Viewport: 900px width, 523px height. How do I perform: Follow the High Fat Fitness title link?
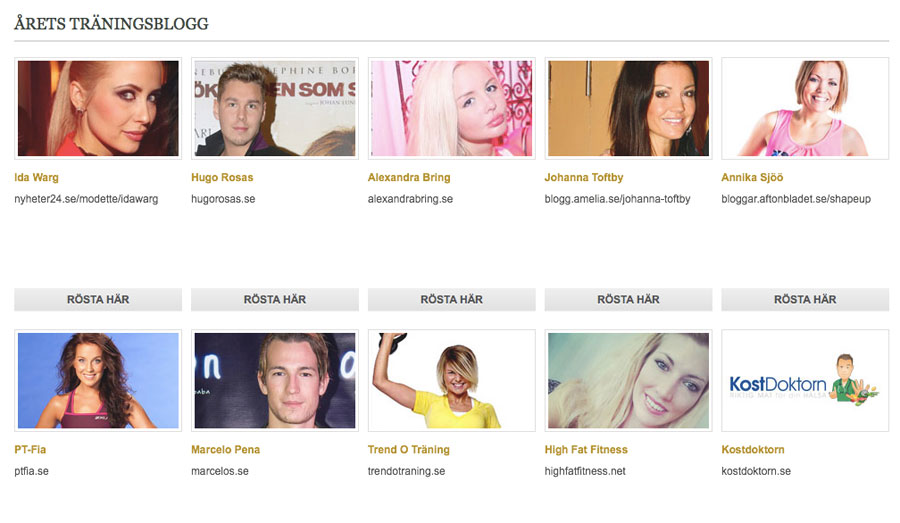tap(586, 450)
